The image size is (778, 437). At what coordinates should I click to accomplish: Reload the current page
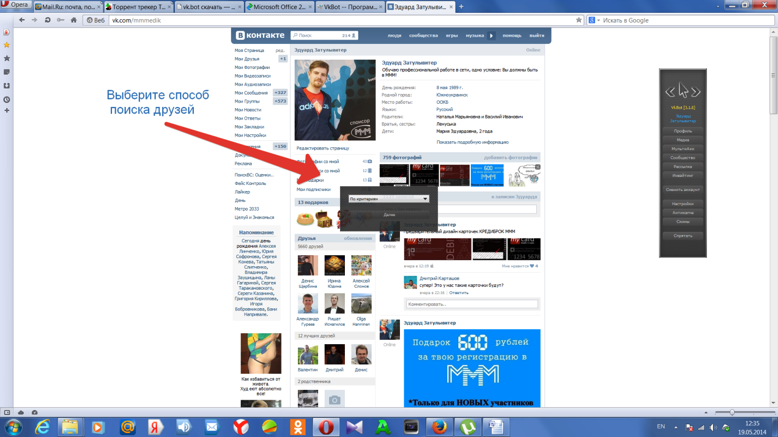pyautogui.click(x=47, y=20)
